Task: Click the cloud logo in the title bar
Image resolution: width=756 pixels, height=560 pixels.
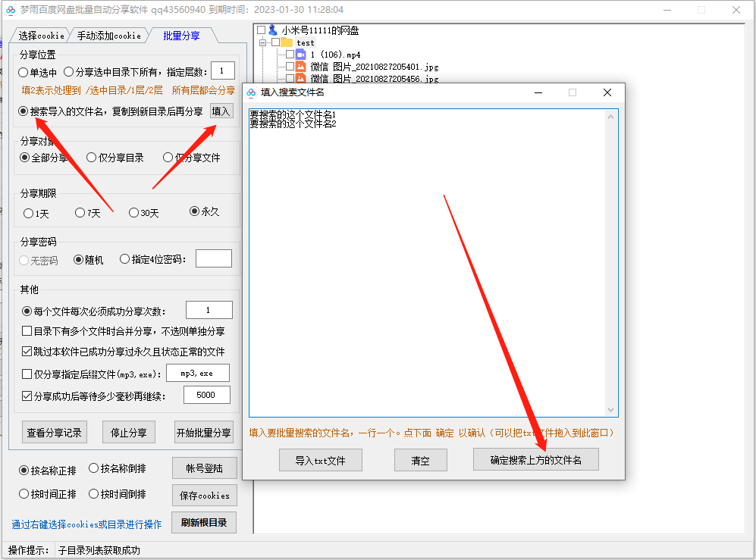Action: (x=10, y=10)
